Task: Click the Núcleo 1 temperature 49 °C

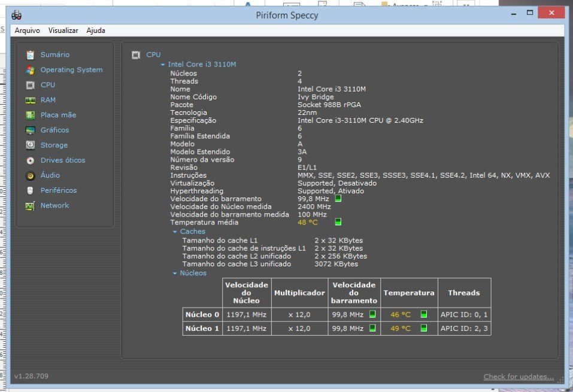Action: pos(401,329)
